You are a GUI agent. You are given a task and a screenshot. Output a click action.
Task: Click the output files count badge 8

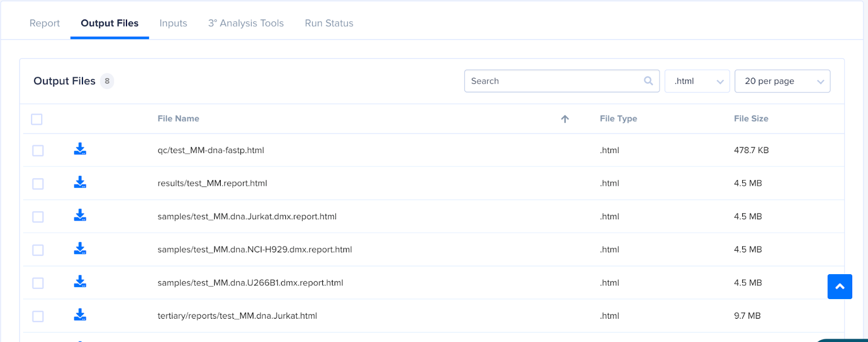[x=107, y=81]
